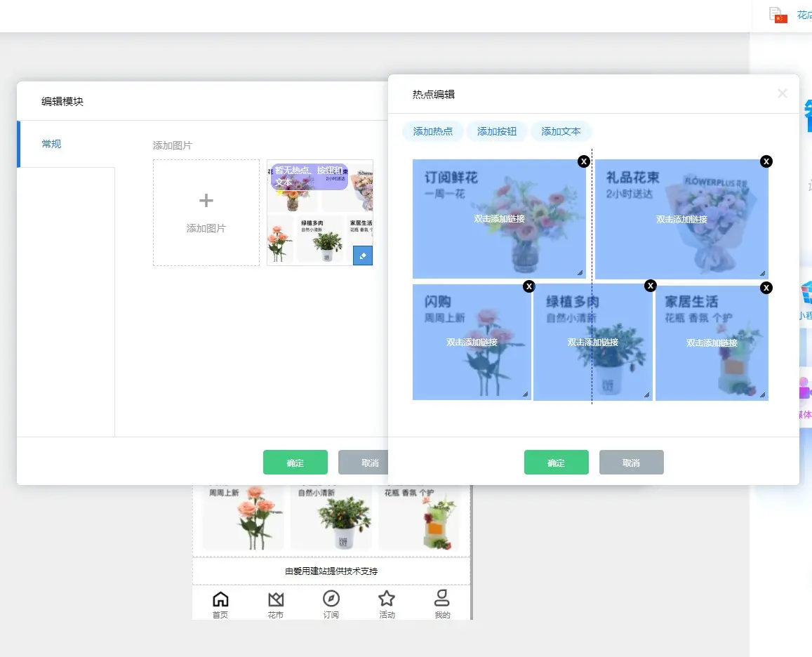The image size is (812, 657).
Task: Cancel hotspot editing with gray 取消 button
Action: tap(631, 463)
